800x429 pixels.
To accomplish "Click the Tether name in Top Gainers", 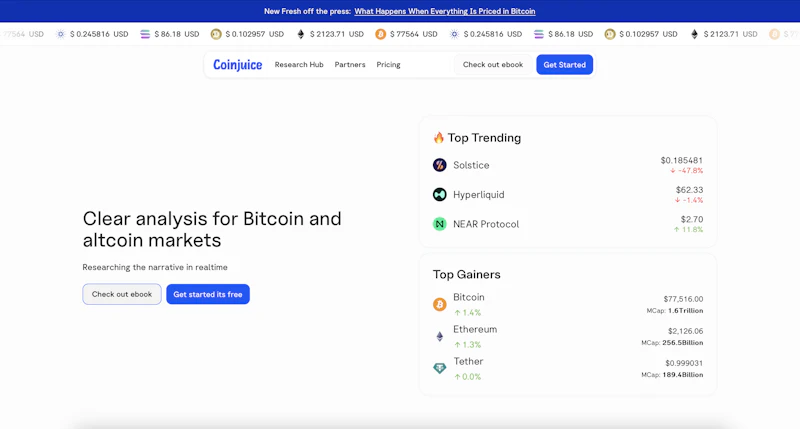I will tap(468, 361).
